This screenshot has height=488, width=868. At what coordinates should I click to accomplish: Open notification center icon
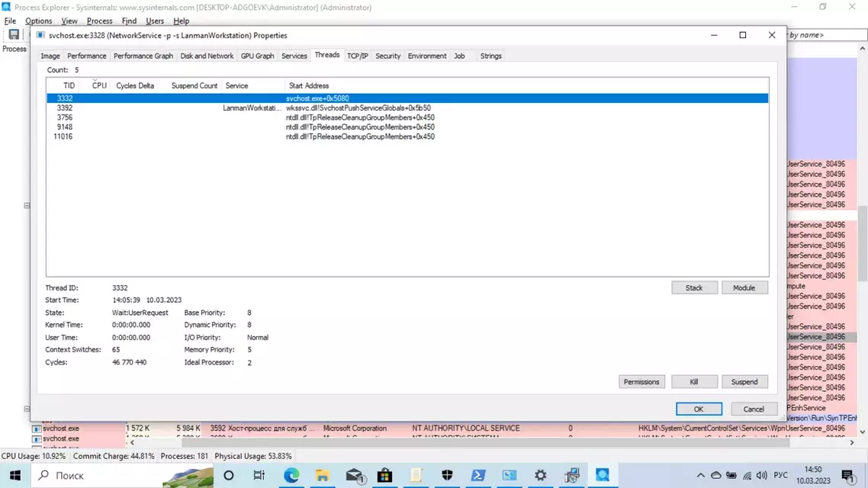coord(847,475)
